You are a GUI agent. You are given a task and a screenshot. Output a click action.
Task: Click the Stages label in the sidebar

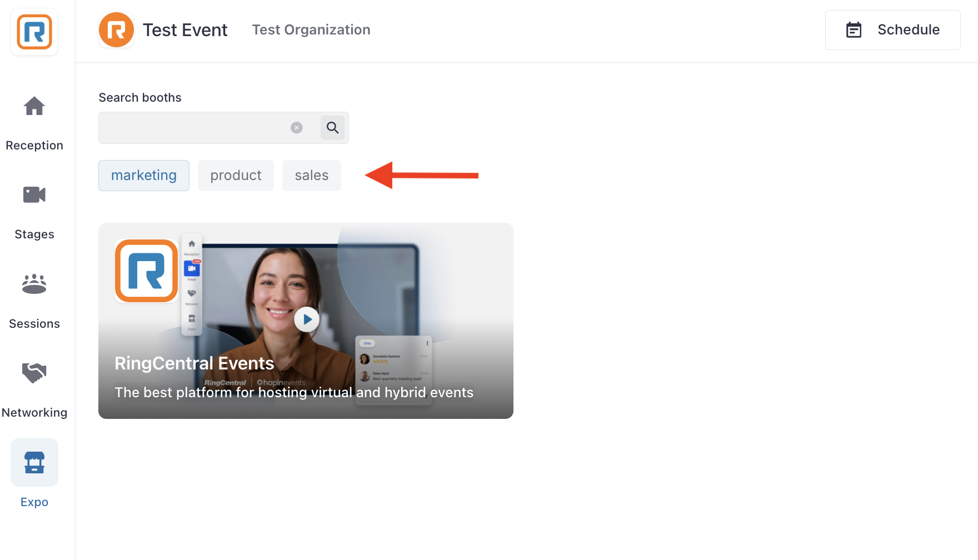(x=34, y=234)
